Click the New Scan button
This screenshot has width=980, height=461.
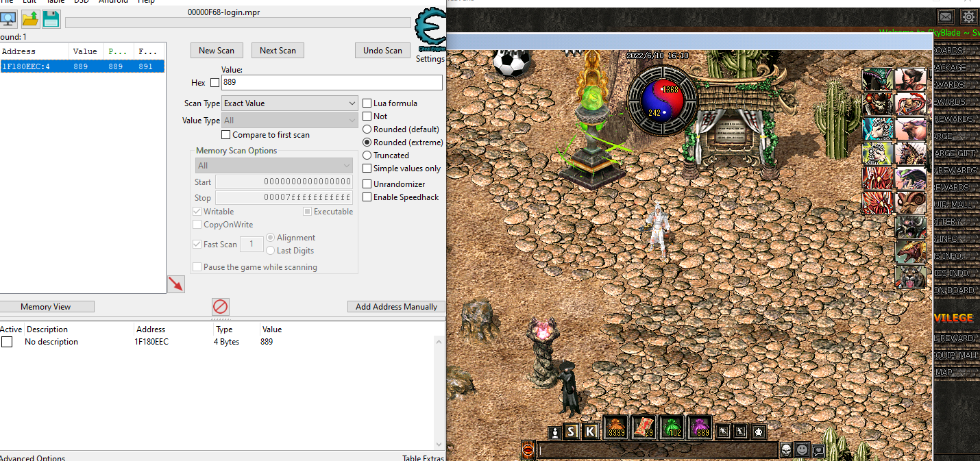pos(217,50)
